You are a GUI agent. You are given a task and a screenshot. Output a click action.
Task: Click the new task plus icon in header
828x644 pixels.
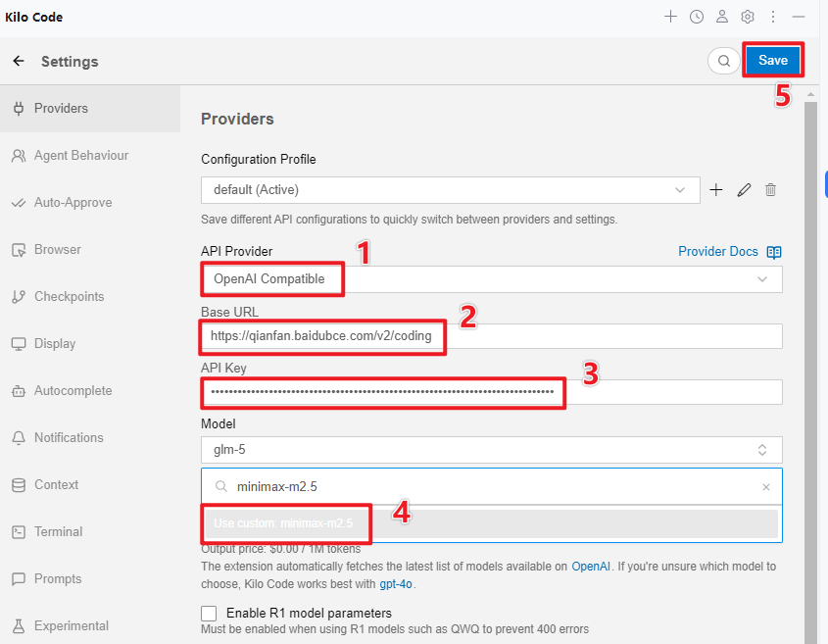670,17
